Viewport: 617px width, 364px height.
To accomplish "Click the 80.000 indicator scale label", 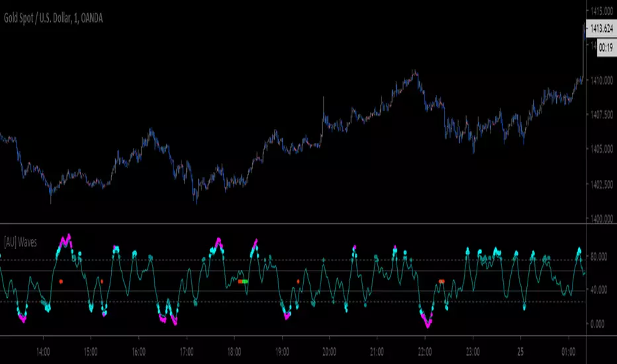I will pyautogui.click(x=598, y=257).
